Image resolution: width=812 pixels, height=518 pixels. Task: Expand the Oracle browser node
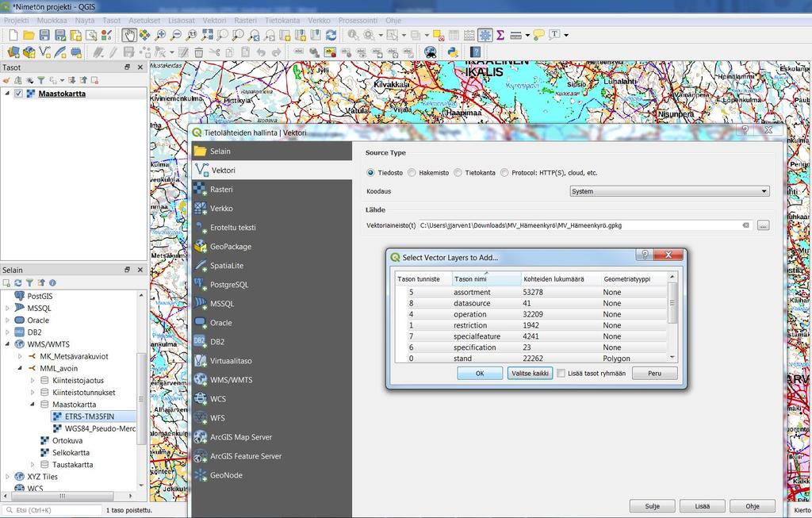7,320
